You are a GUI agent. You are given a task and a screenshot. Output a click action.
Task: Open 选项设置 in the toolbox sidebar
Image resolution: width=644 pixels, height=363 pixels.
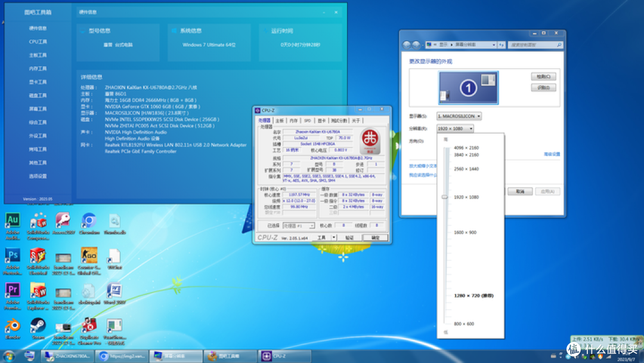(38, 176)
